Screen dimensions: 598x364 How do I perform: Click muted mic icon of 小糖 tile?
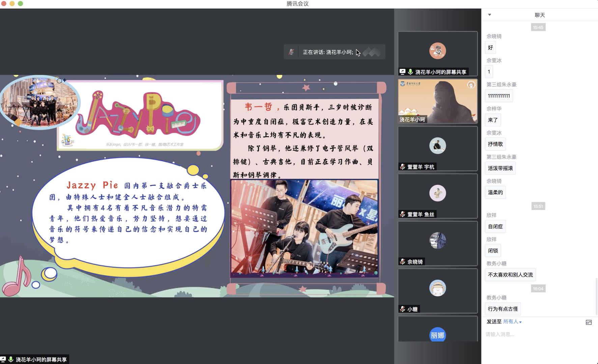pos(402,309)
